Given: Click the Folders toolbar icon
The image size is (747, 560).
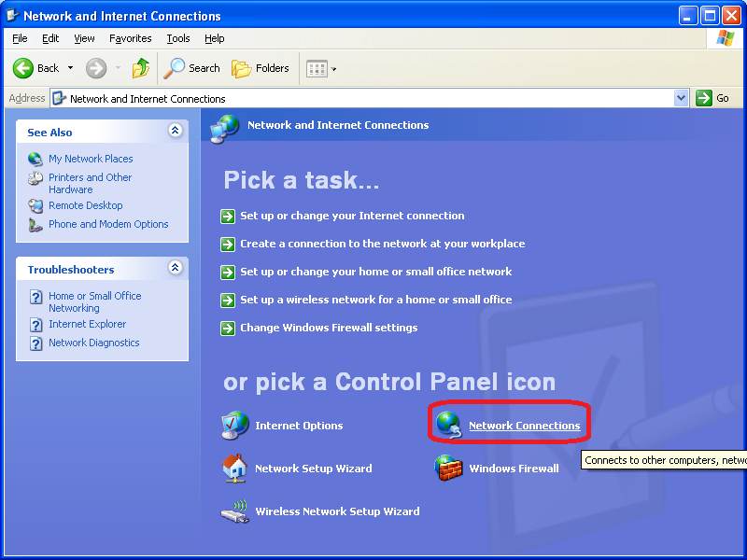Looking at the screenshot, I should pos(242,68).
